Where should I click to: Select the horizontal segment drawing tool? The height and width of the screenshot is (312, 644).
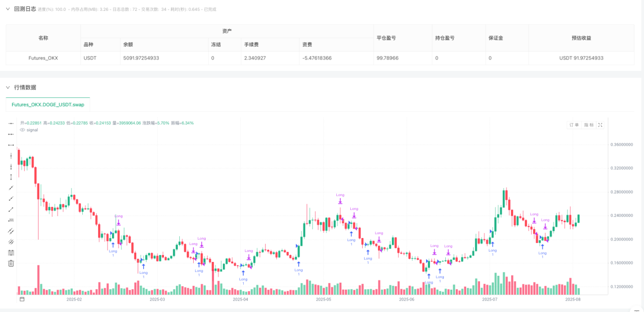coord(11,145)
